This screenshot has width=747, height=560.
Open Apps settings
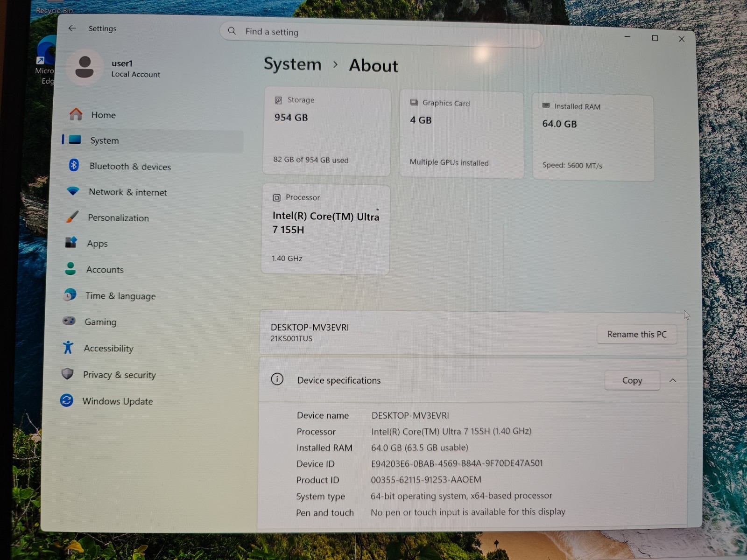click(149, 243)
